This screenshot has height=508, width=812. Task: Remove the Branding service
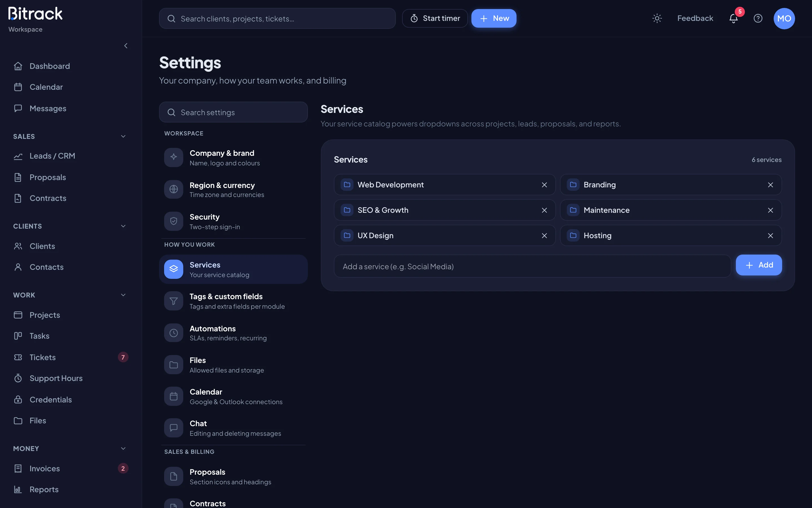point(770,185)
